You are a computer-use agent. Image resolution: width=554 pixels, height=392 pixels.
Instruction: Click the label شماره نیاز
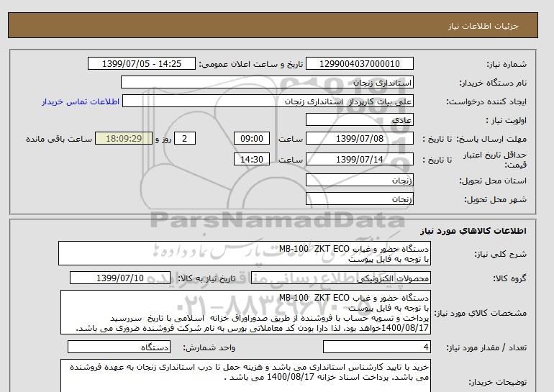coord(507,64)
